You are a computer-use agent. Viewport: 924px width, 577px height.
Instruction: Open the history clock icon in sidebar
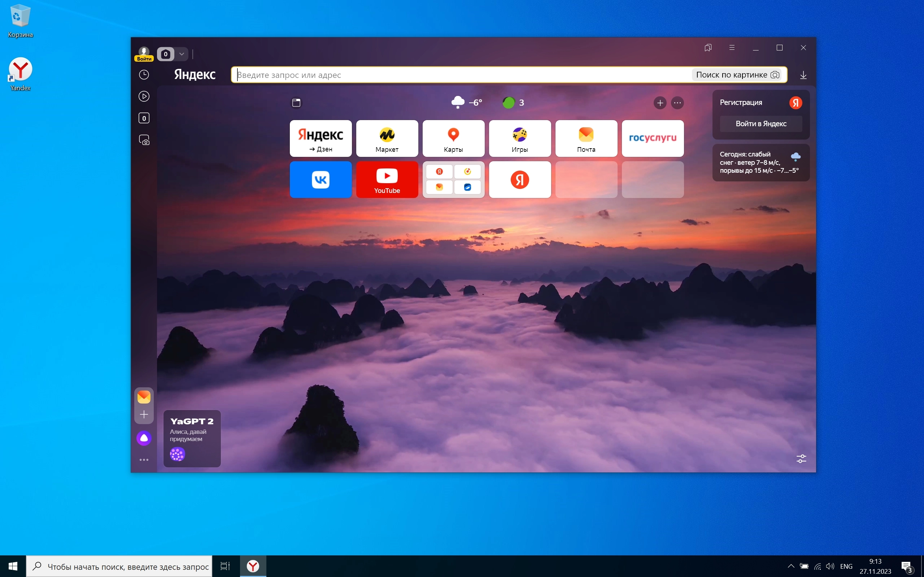[x=144, y=75]
